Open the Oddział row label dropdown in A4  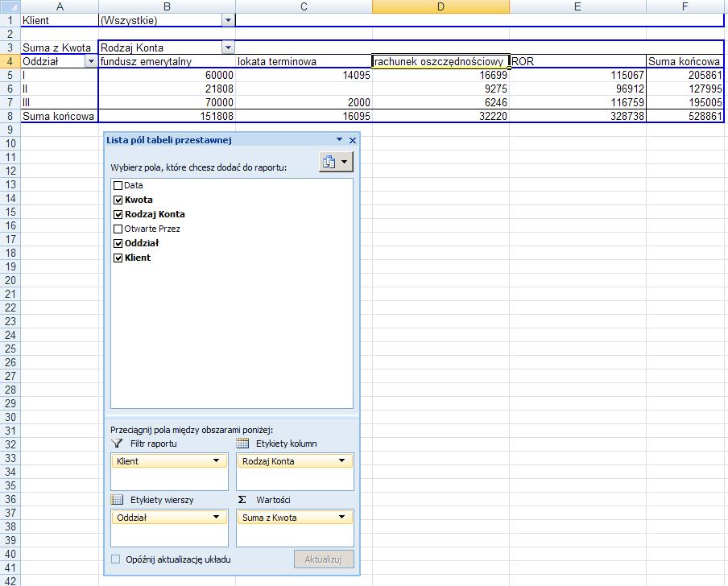click(x=91, y=61)
